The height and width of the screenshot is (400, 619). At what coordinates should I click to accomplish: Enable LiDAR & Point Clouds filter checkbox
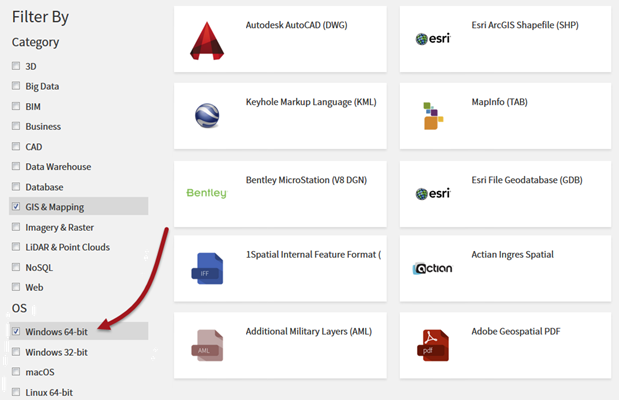click(x=16, y=247)
